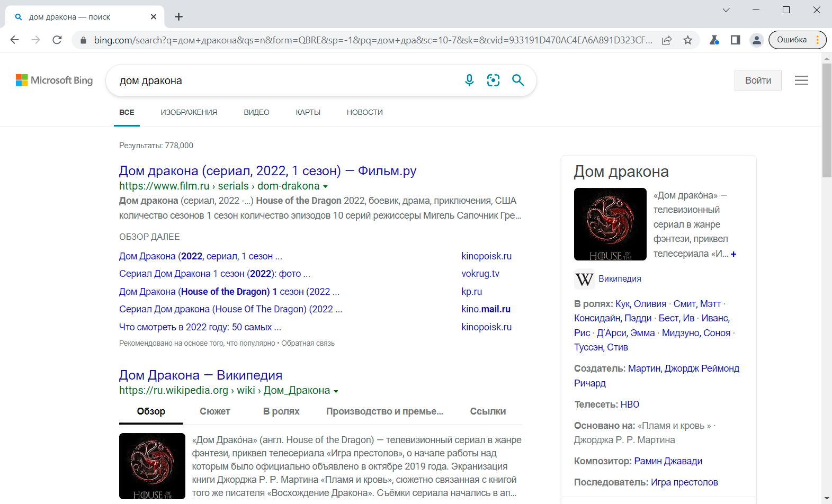
Task: Open the tab search chevron
Action: (726, 10)
